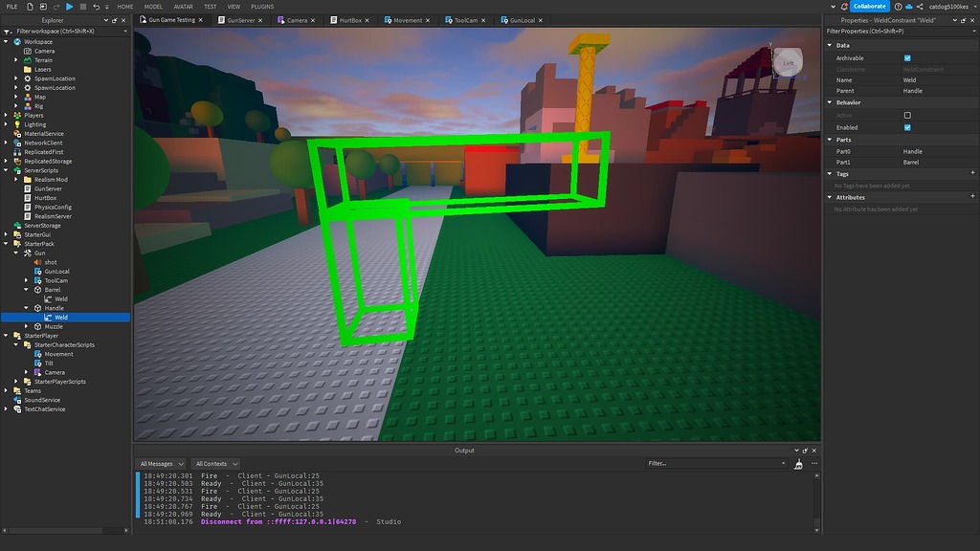Open the All Messages dropdown in Output
This screenshot has width=980, height=551.
[161, 463]
